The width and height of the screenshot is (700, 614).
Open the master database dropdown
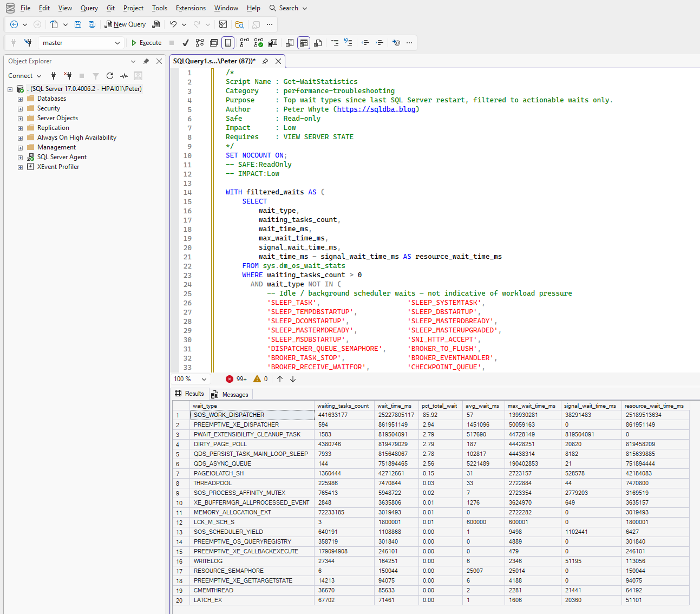click(117, 43)
